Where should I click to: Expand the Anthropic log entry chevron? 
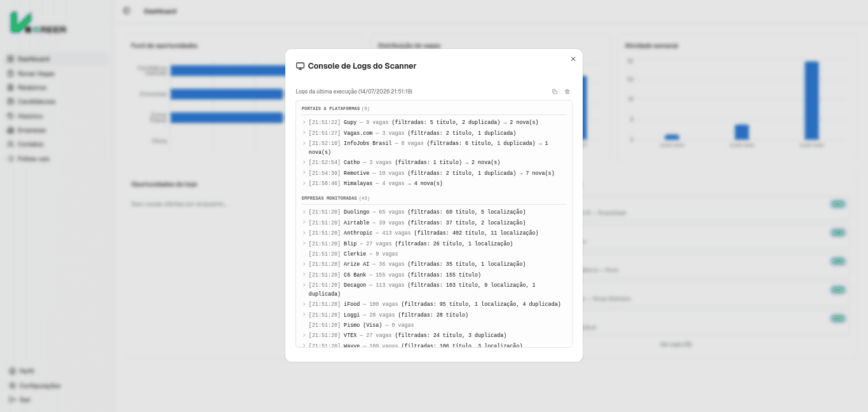tap(304, 233)
